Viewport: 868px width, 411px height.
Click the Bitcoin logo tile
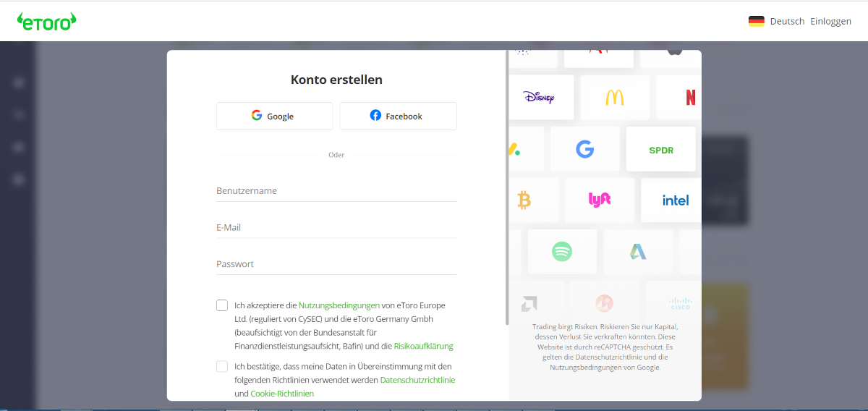534,200
